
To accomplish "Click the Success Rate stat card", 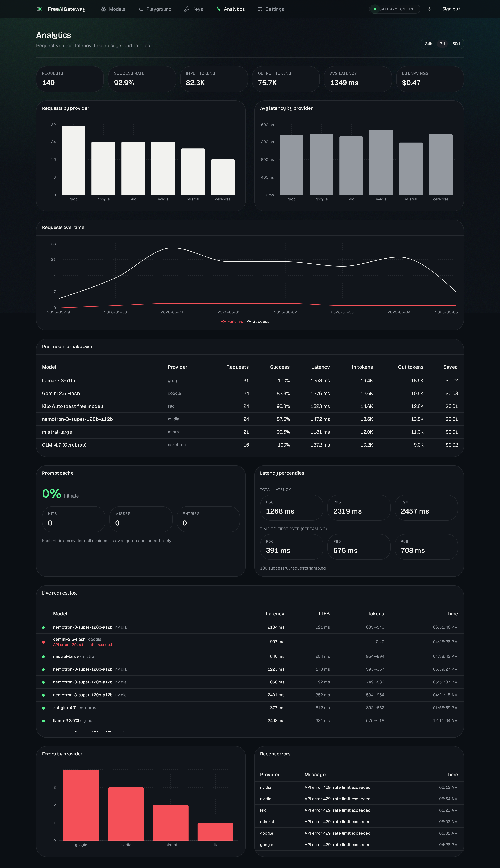I will (x=142, y=79).
